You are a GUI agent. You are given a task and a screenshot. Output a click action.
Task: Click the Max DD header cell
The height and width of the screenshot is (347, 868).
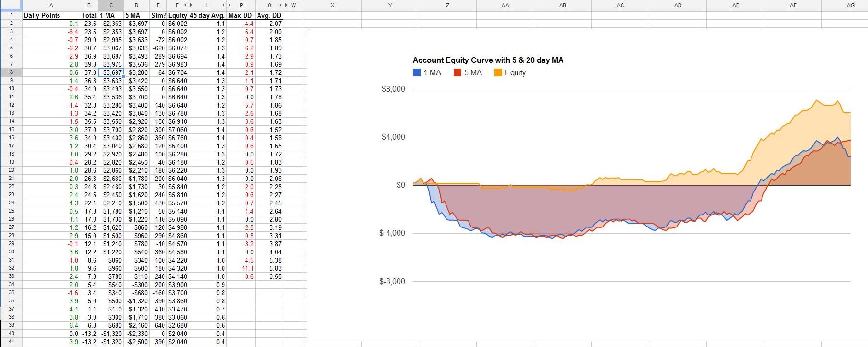coord(240,15)
